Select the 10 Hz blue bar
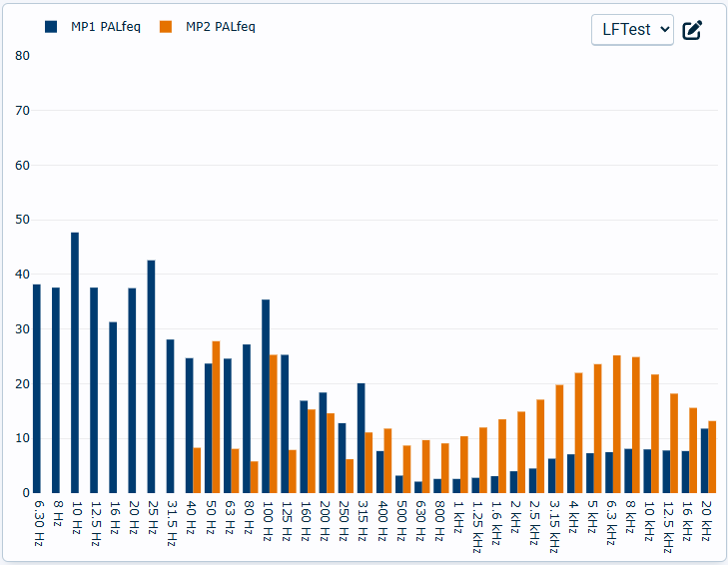728x565 pixels. pyautogui.click(x=75, y=362)
